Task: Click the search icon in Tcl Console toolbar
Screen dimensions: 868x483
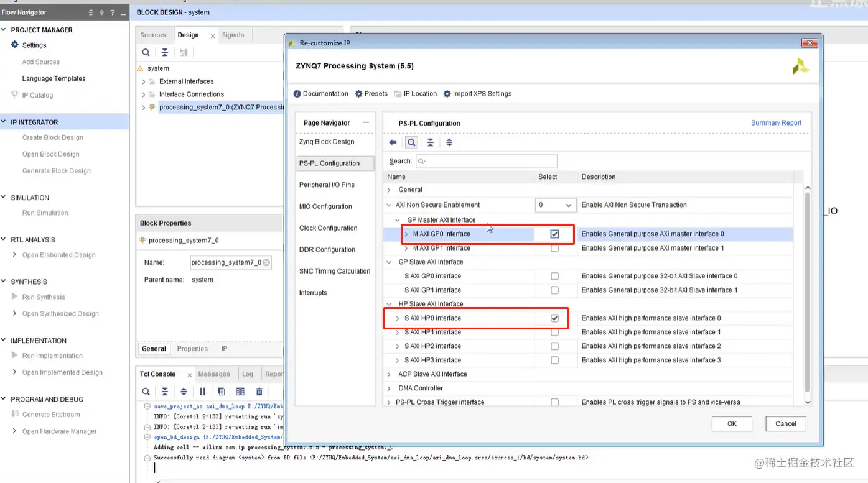Action: coord(146,392)
